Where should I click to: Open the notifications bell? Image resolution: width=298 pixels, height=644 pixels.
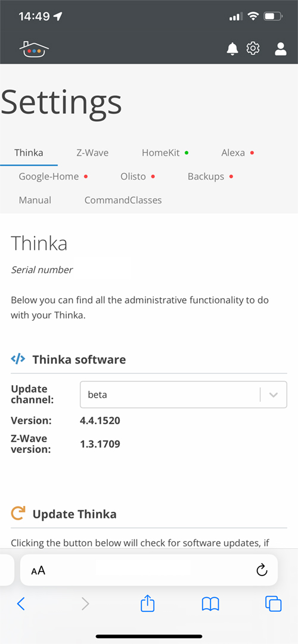point(232,49)
